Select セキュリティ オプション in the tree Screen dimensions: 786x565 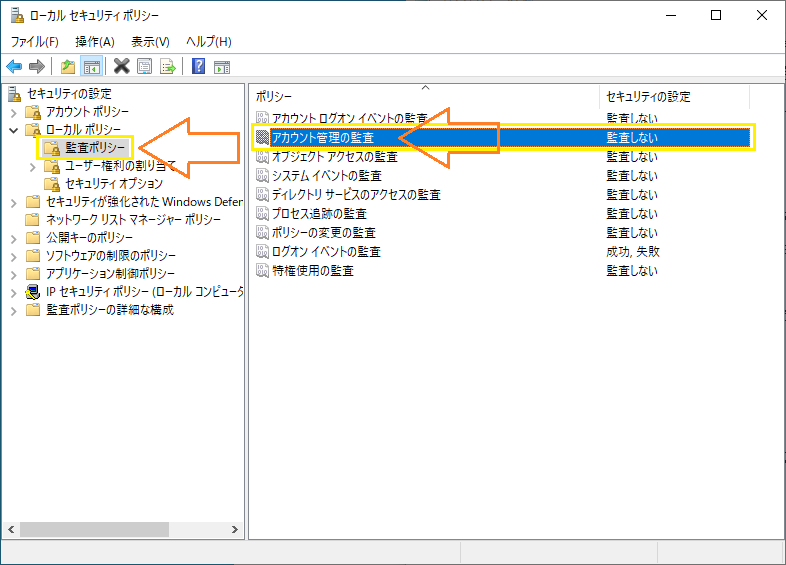tap(114, 184)
